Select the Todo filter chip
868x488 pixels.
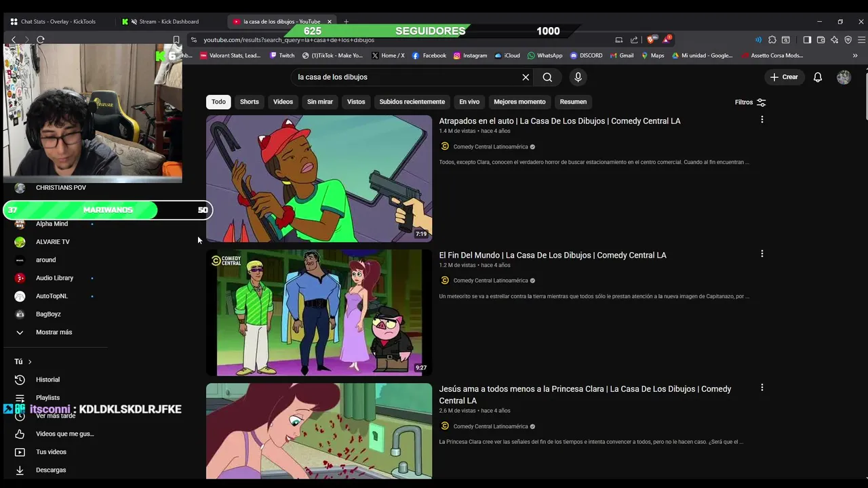click(218, 102)
